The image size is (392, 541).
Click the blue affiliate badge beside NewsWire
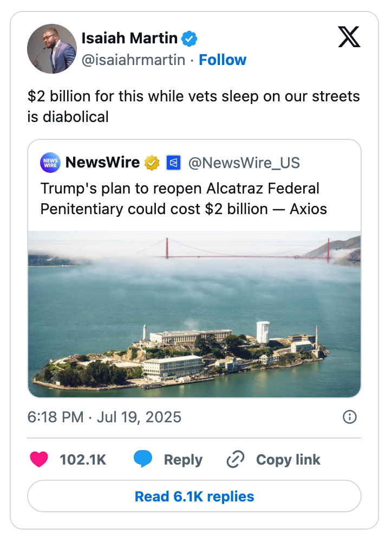[173, 163]
